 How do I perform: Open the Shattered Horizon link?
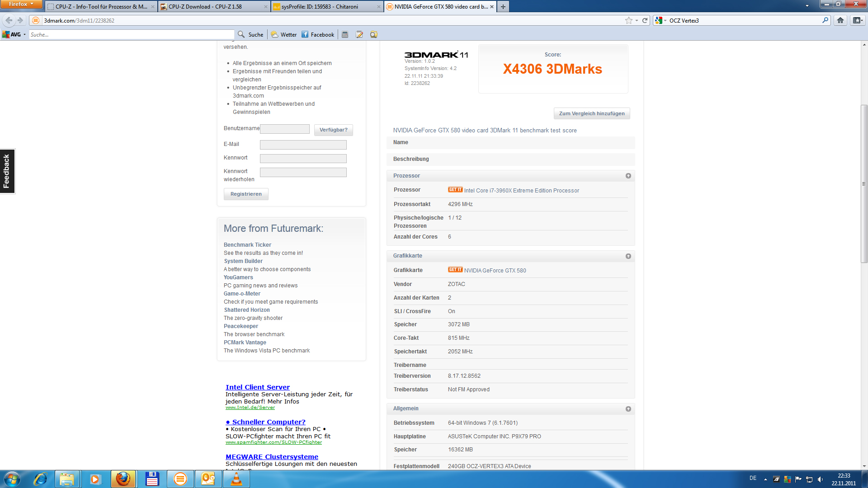coord(247,310)
